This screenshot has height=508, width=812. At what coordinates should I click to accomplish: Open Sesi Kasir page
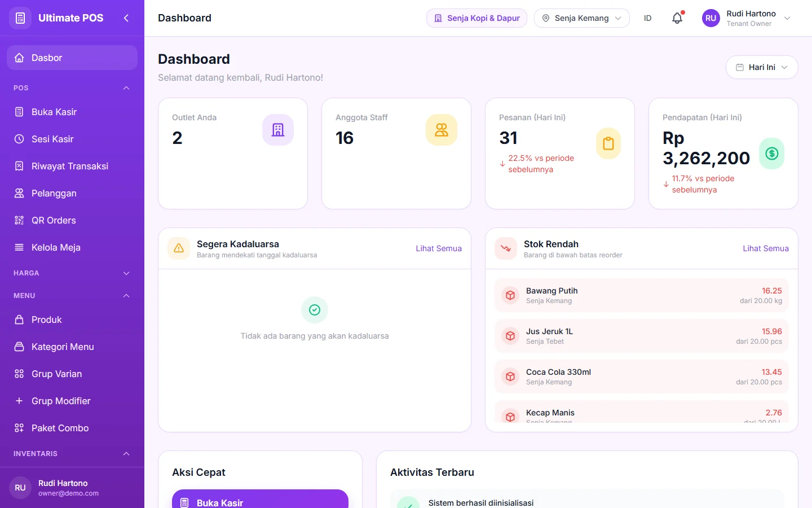[72, 139]
